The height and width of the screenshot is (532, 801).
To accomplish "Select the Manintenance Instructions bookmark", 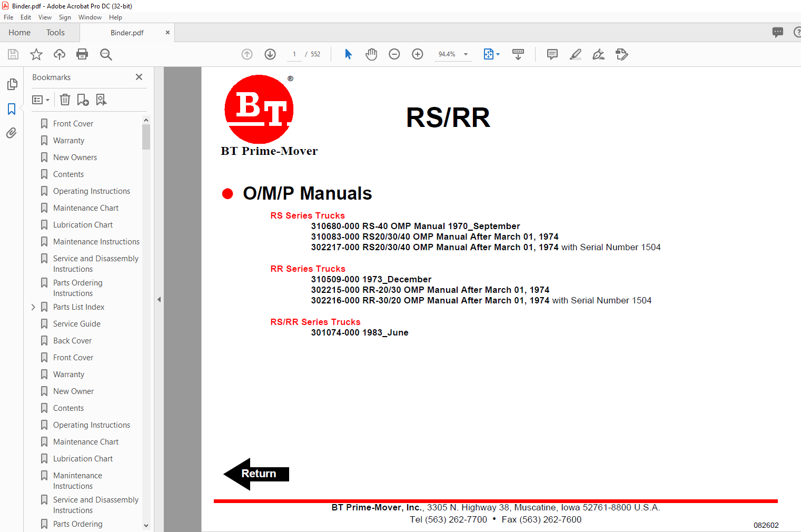I will click(x=77, y=480).
